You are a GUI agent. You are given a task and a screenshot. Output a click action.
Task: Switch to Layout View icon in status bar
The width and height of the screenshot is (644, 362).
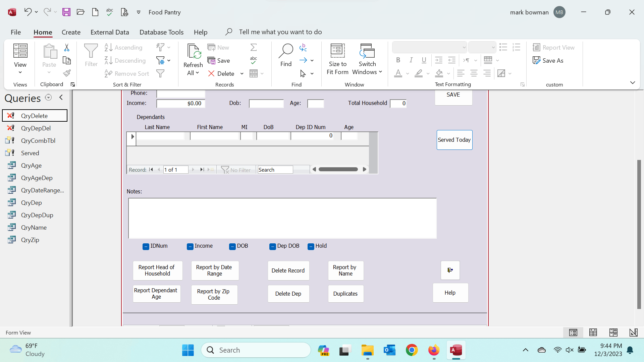coord(613,333)
